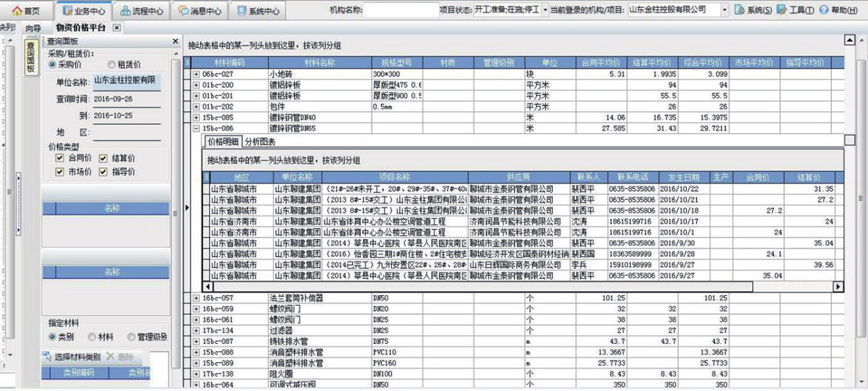Open the 项目状态 dropdown arrow
This screenshot has width=868, height=391.
coord(546,10)
